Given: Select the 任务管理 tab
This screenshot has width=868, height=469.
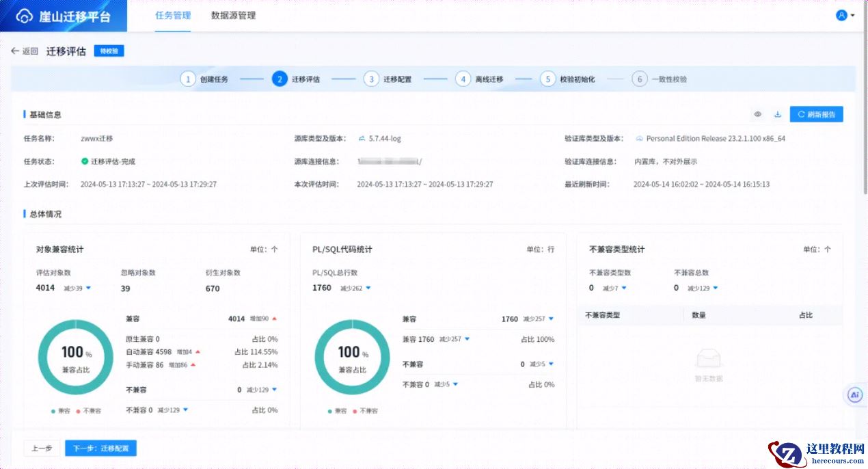Looking at the screenshot, I should pyautogui.click(x=173, y=16).
